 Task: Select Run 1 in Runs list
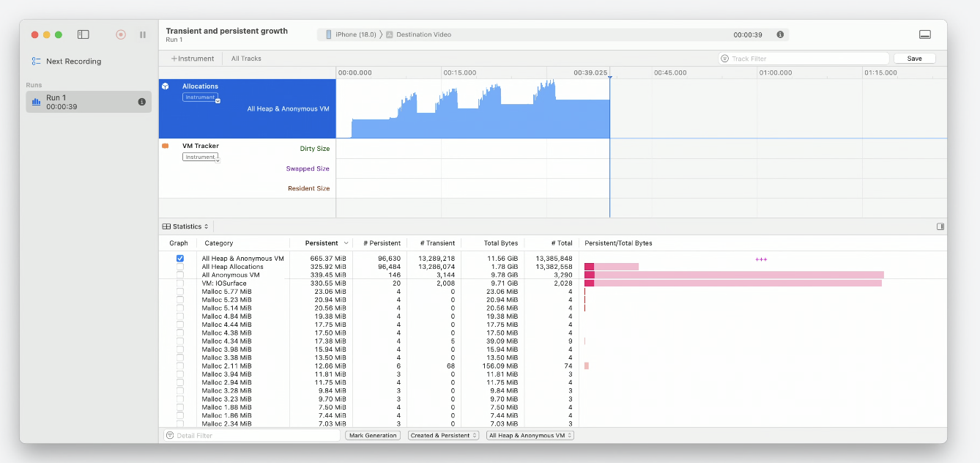coord(89,102)
